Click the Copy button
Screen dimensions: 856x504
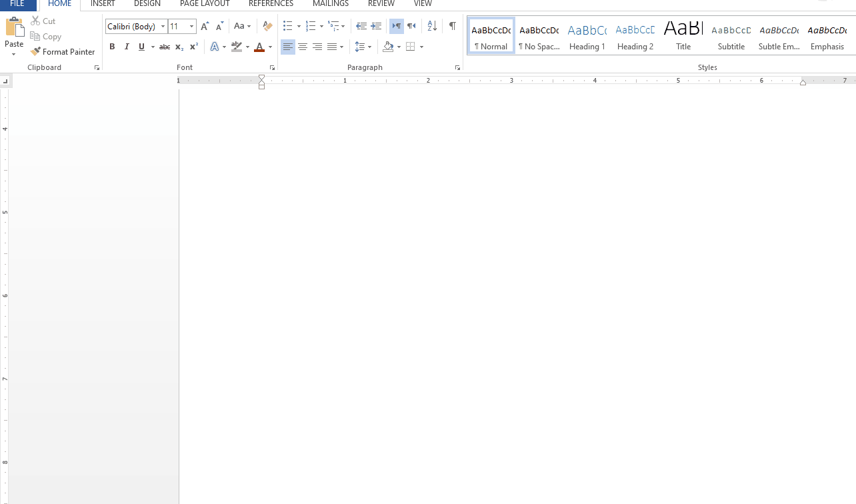coord(46,37)
